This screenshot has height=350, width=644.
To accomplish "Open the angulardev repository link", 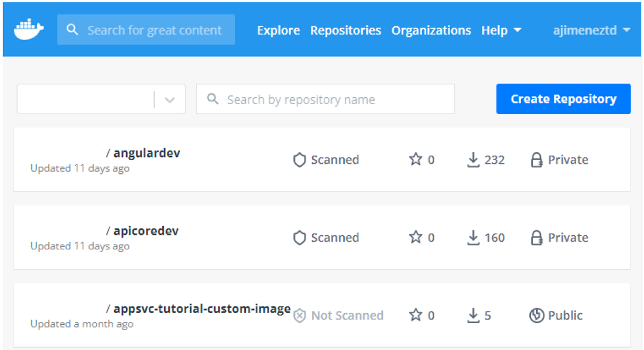I will (146, 153).
